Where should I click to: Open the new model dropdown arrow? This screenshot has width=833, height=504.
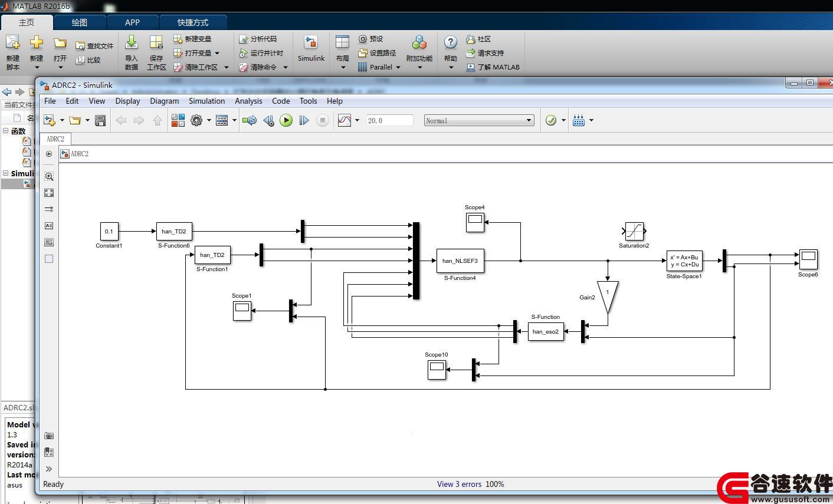(62, 120)
